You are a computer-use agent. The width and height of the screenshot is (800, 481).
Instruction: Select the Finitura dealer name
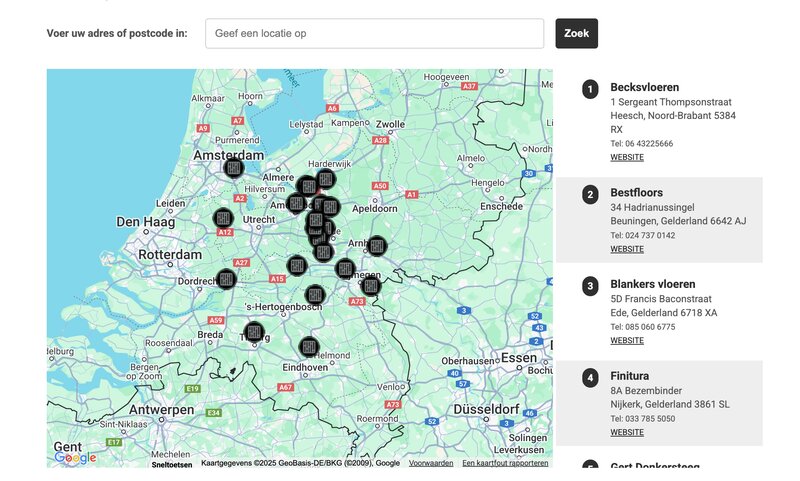[630, 376]
